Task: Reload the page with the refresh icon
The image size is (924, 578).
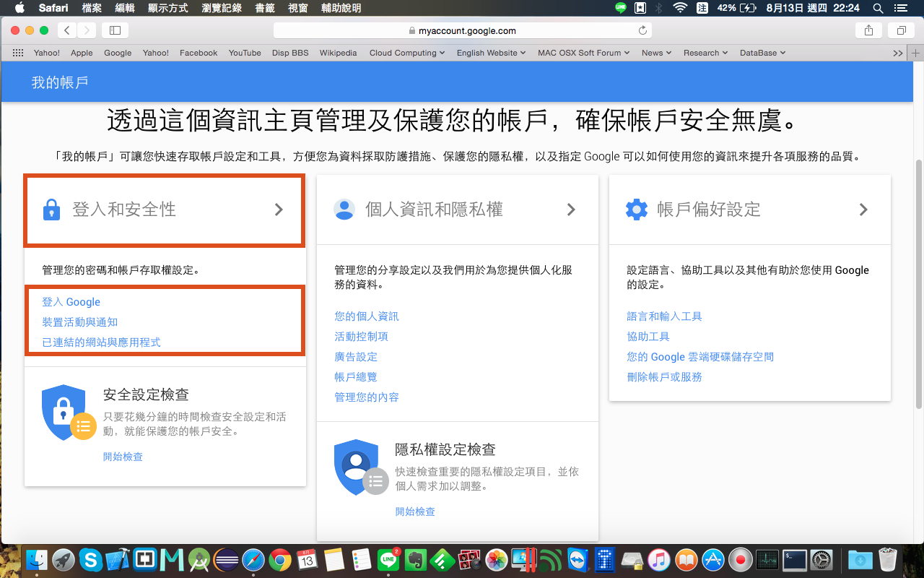Action: pyautogui.click(x=642, y=30)
